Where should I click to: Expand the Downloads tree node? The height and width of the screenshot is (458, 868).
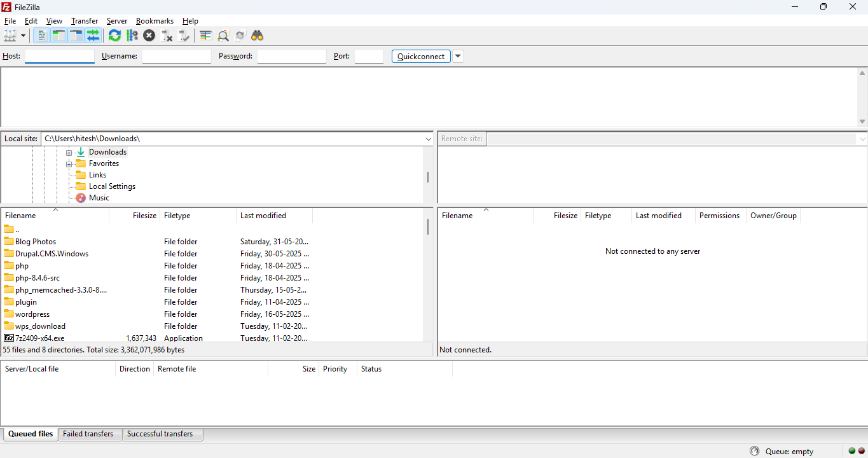tap(69, 153)
